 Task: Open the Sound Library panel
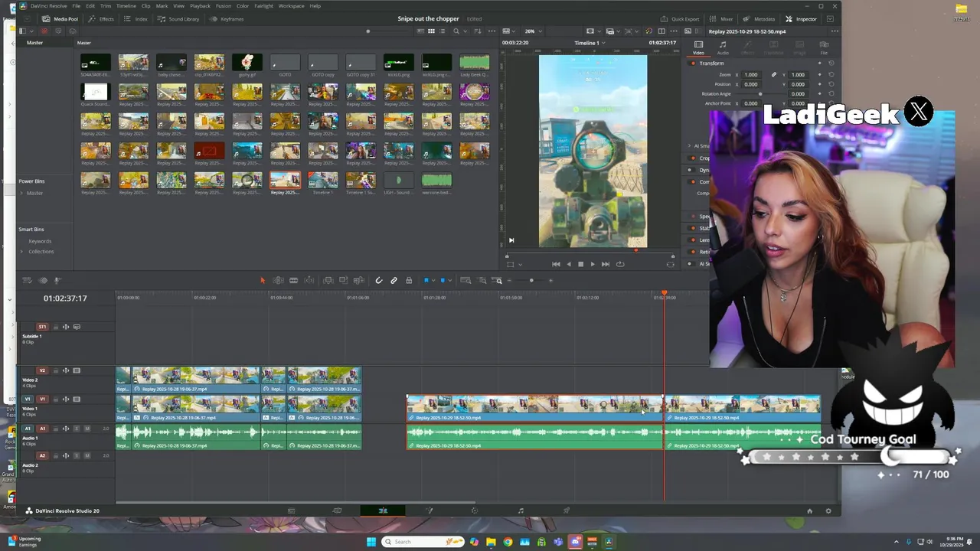pyautogui.click(x=178, y=19)
